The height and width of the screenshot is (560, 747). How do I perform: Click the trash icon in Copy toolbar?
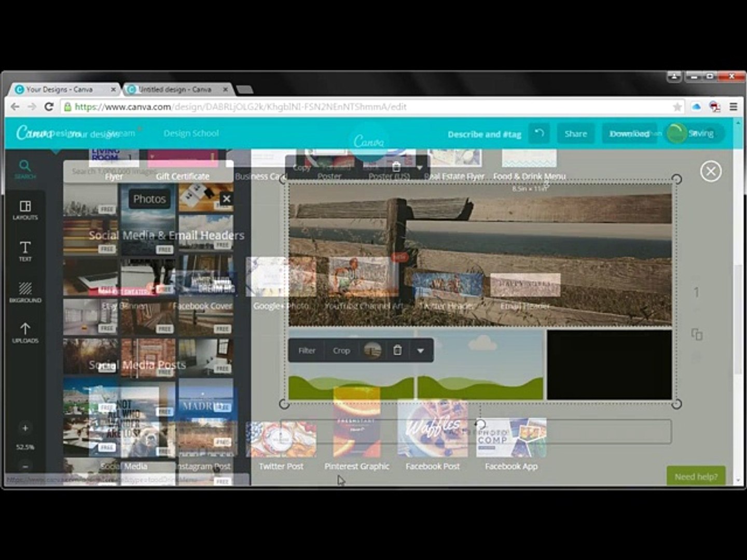pyautogui.click(x=396, y=167)
